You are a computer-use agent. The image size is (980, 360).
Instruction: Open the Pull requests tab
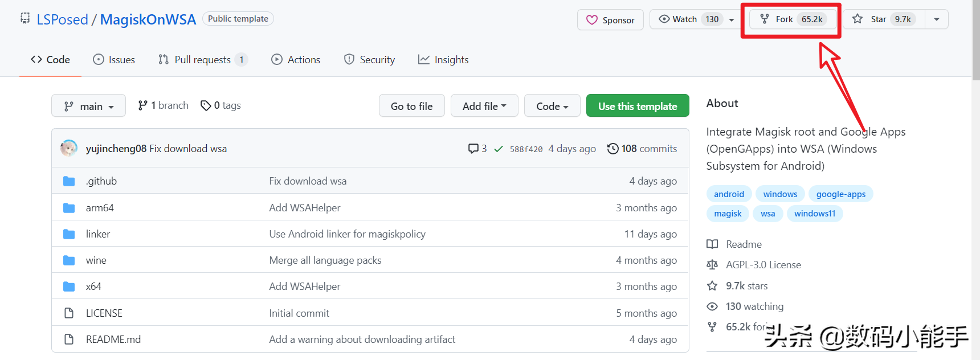click(202, 60)
